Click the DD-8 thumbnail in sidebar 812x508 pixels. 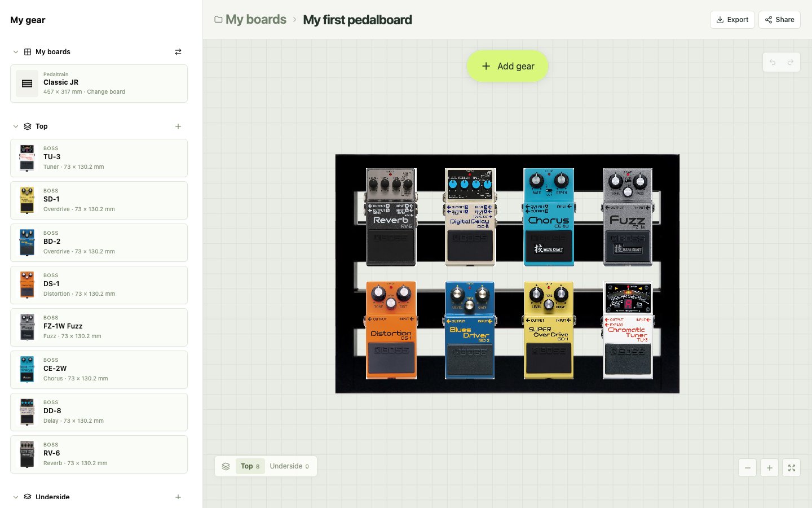[27, 412]
